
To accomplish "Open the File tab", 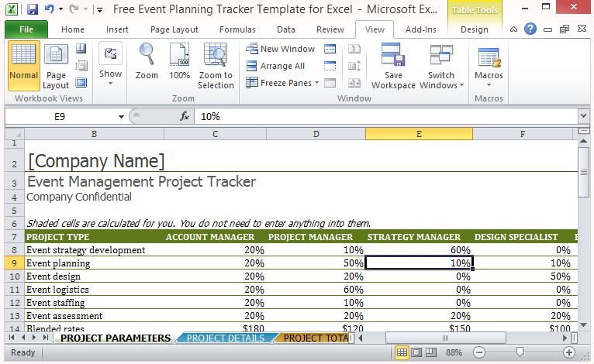I will pyautogui.click(x=26, y=29).
